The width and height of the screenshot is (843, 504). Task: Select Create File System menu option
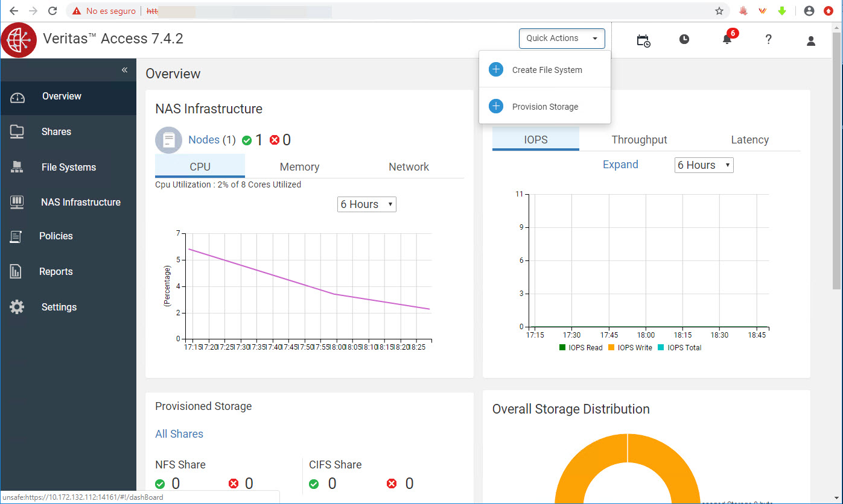546,70
